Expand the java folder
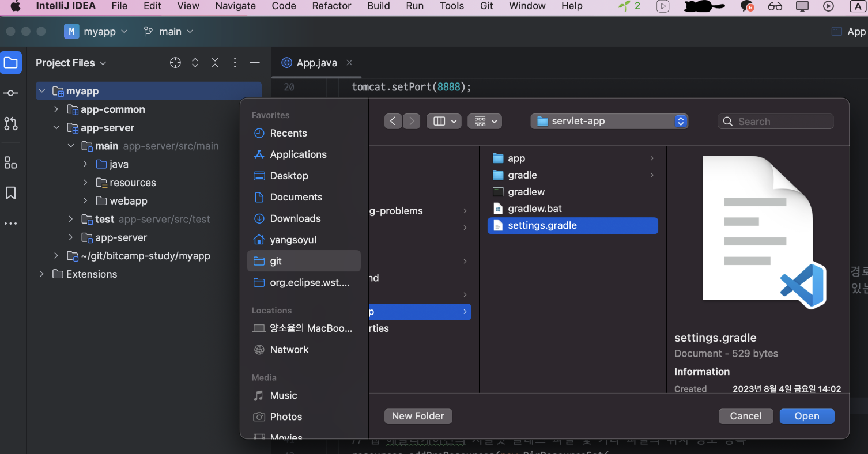Viewport: 868px width, 454px height. (85, 164)
